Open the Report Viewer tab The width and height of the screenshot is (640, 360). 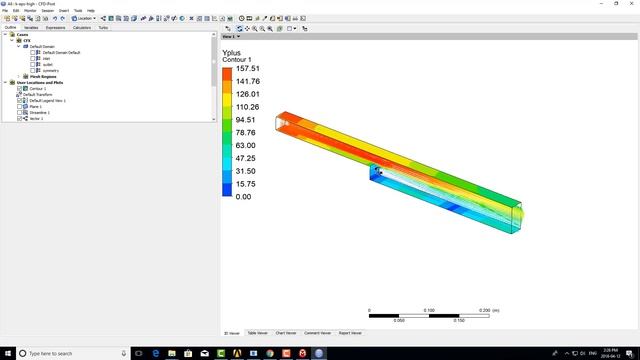(x=350, y=333)
